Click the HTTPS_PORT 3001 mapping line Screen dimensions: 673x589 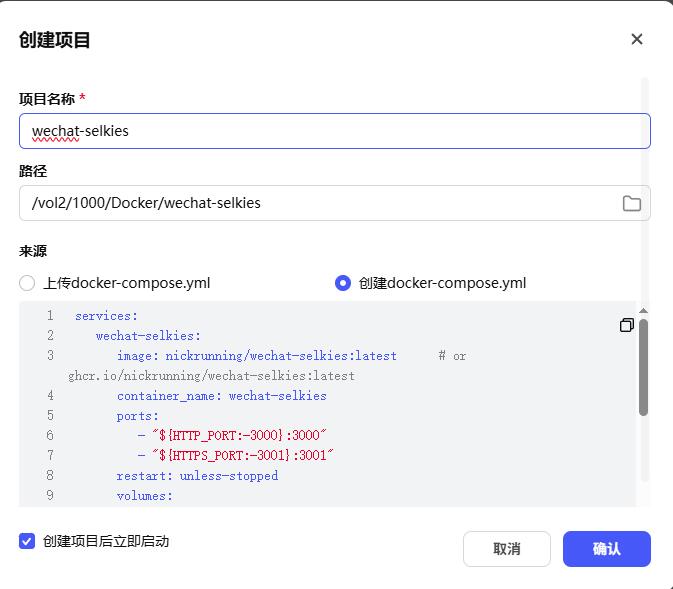(236, 455)
